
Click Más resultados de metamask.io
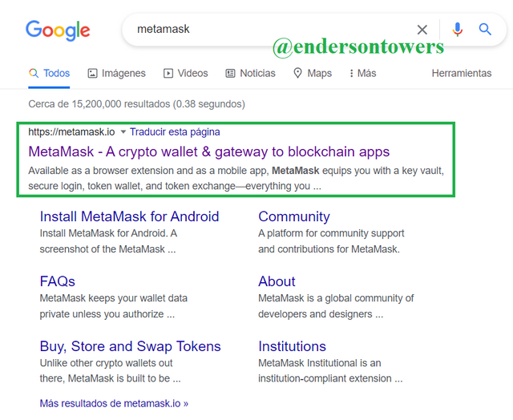pos(114,403)
